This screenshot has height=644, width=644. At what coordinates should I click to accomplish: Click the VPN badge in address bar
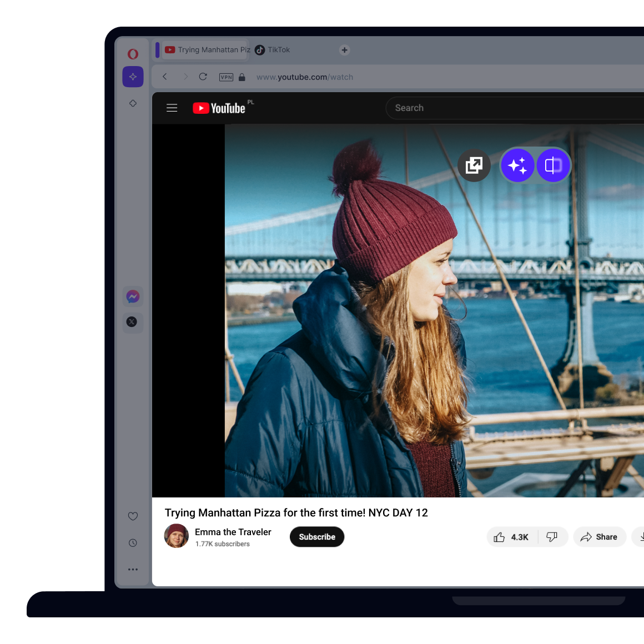click(226, 77)
